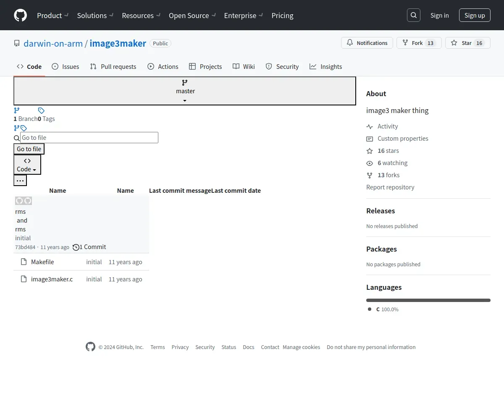This screenshot has height=420, width=504.
Task: Expand the Solutions menu
Action: click(x=95, y=16)
